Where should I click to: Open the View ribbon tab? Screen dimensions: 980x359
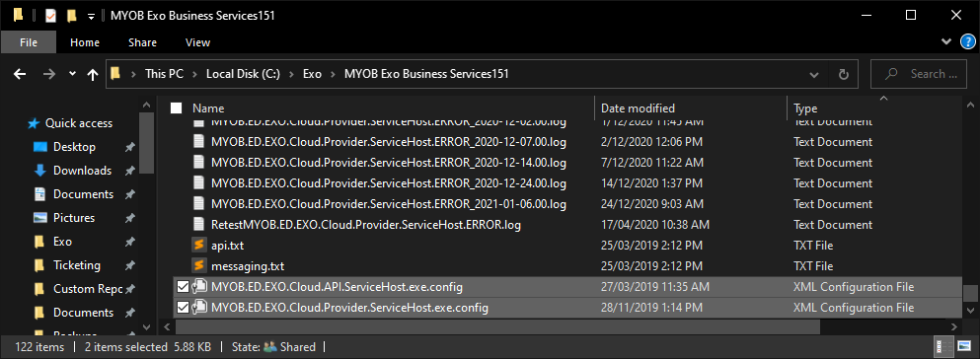197,42
